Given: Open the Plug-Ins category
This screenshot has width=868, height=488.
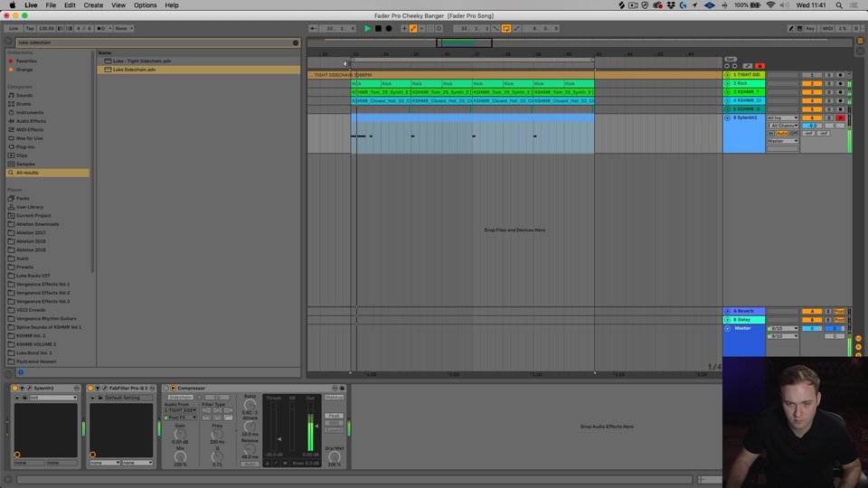Looking at the screenshot, I should click(x=25, y=147).
